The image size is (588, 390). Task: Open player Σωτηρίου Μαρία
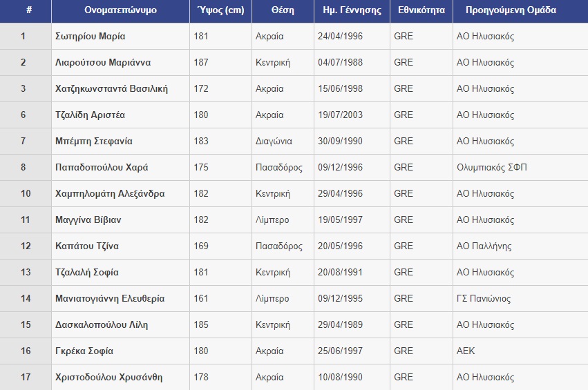click(90, 37)
